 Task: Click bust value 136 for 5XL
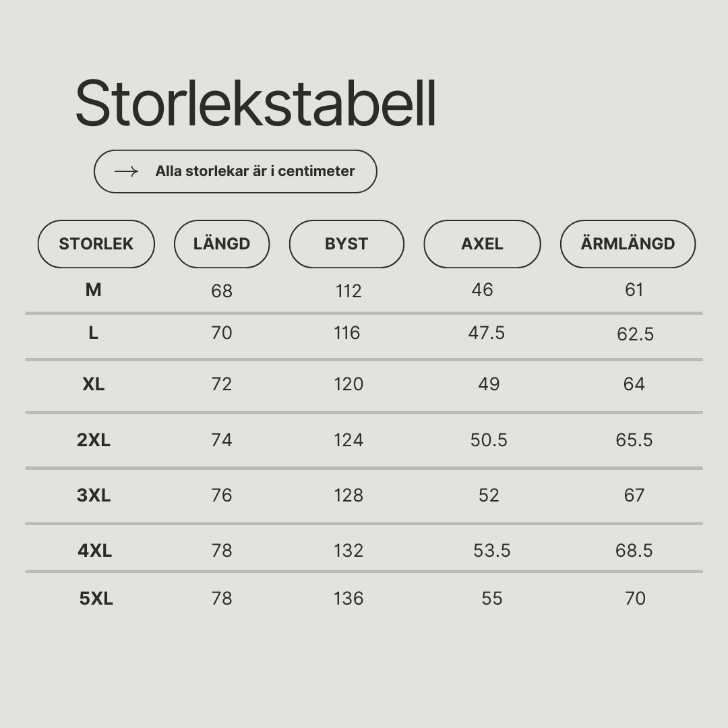click(348, 598)
